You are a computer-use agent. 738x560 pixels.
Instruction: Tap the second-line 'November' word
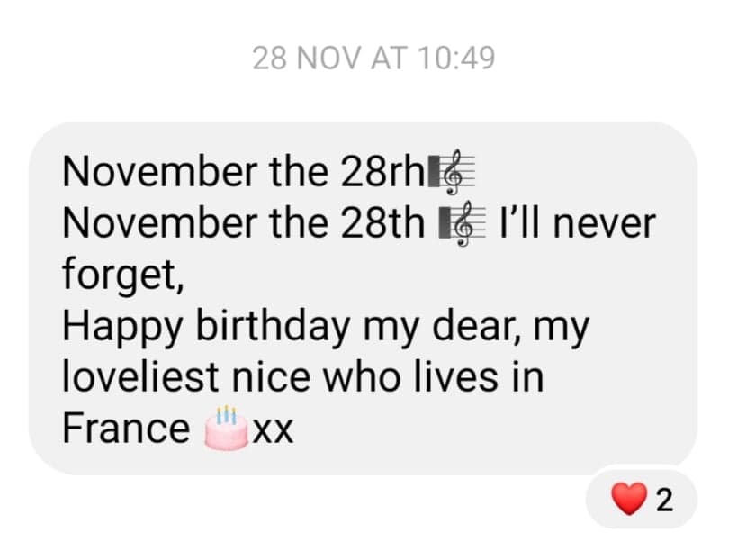click(x=160, y=223)
